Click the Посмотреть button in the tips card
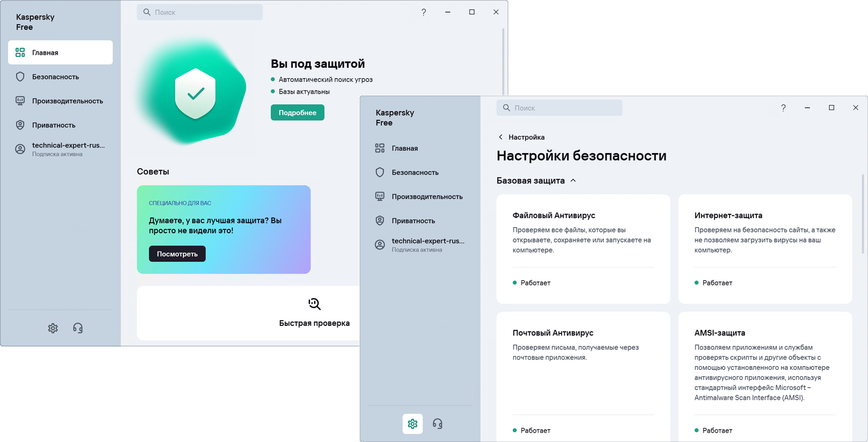The height and width of the screenshot is (442, 868). [x=177, y=254]
